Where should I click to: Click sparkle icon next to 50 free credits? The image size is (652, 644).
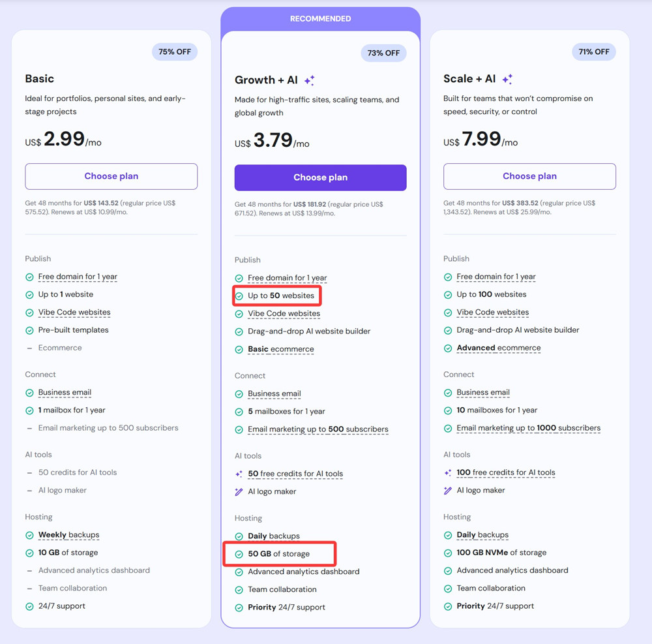[x=239, y=474]
